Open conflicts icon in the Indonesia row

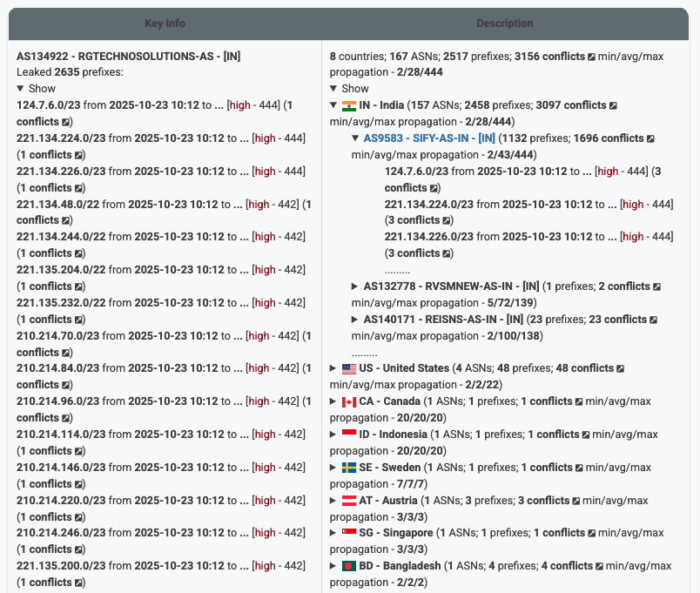click(586, 435)
